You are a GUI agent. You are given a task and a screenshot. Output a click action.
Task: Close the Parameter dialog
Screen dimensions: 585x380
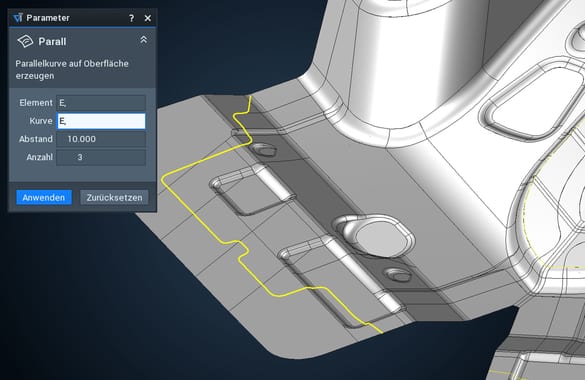[x=148, y=18]
